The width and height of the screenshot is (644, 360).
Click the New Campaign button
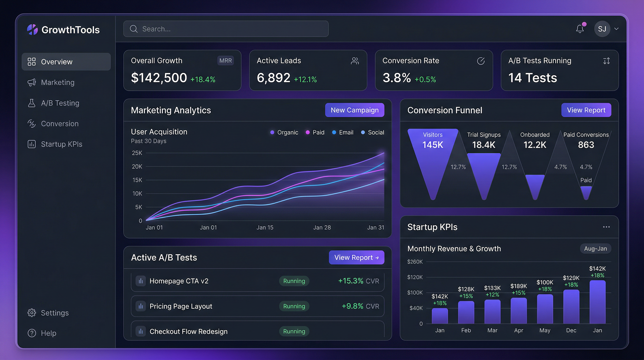[x=355, y=110]
